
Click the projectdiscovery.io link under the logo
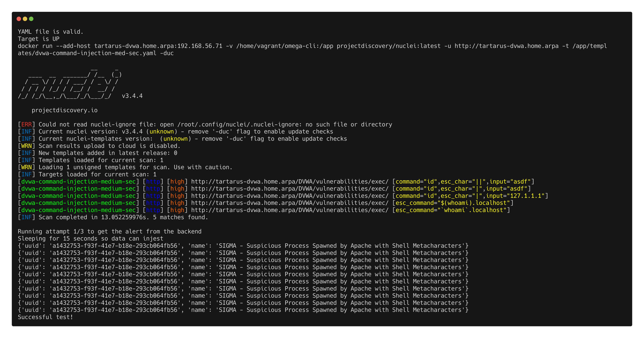pos(64,110)
